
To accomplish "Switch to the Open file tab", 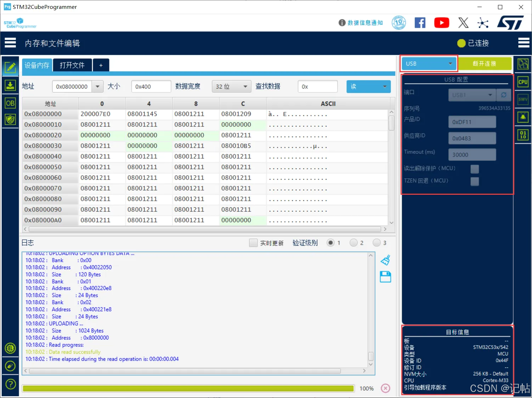I will (x=72, y=66).
